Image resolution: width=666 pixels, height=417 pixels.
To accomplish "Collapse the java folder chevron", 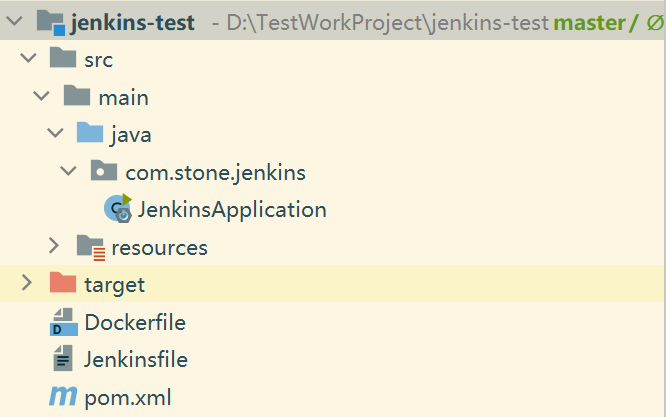I will (55, 133).
